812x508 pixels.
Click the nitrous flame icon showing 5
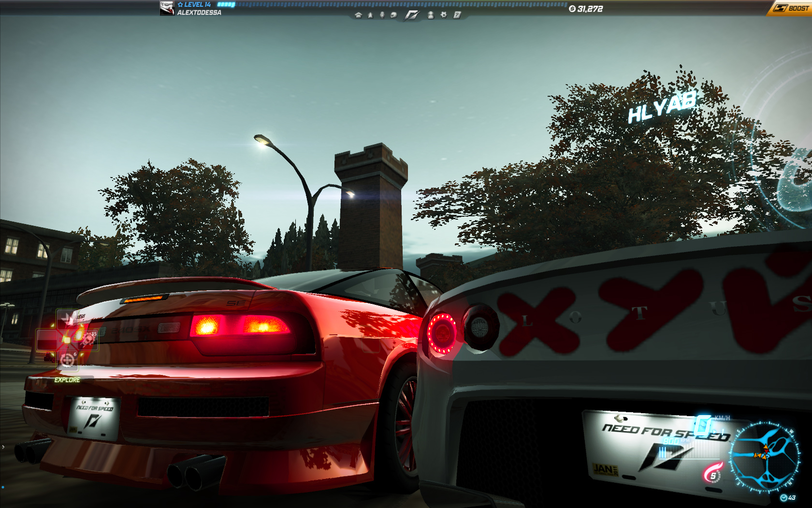click(x=712, y=473)
